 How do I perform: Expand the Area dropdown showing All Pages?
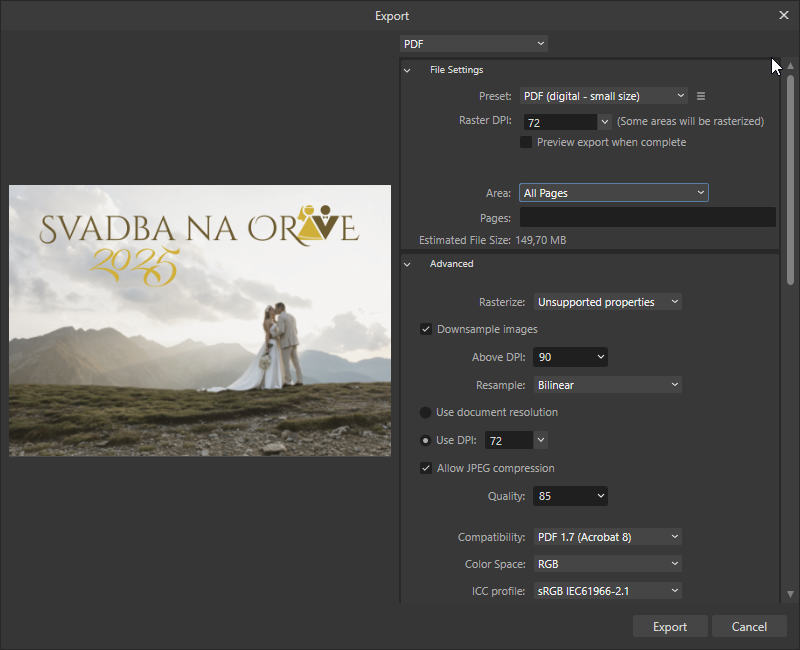coord(613,193)
